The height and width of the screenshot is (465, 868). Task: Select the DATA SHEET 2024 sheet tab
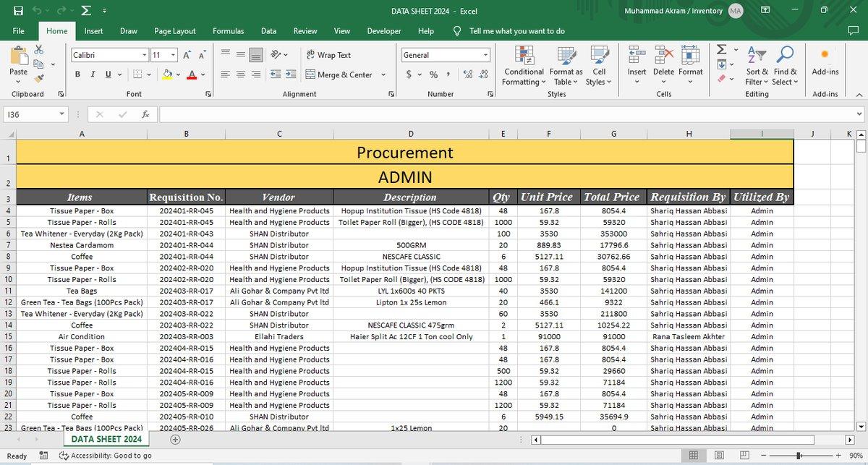coord(106,439)
